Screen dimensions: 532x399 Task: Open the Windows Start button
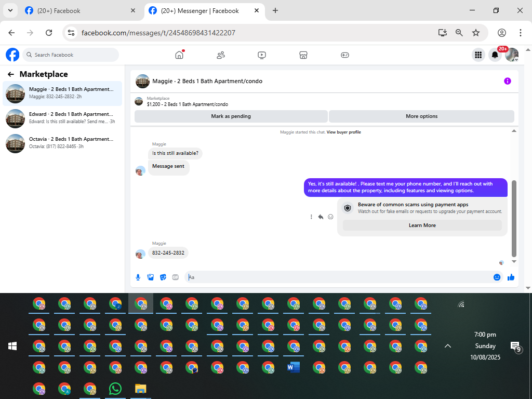12,346
